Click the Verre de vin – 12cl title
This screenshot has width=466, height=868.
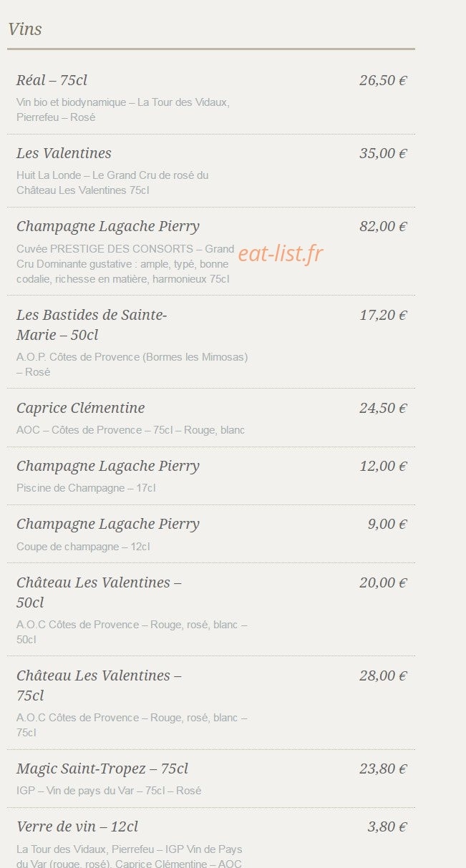[77, 826]
